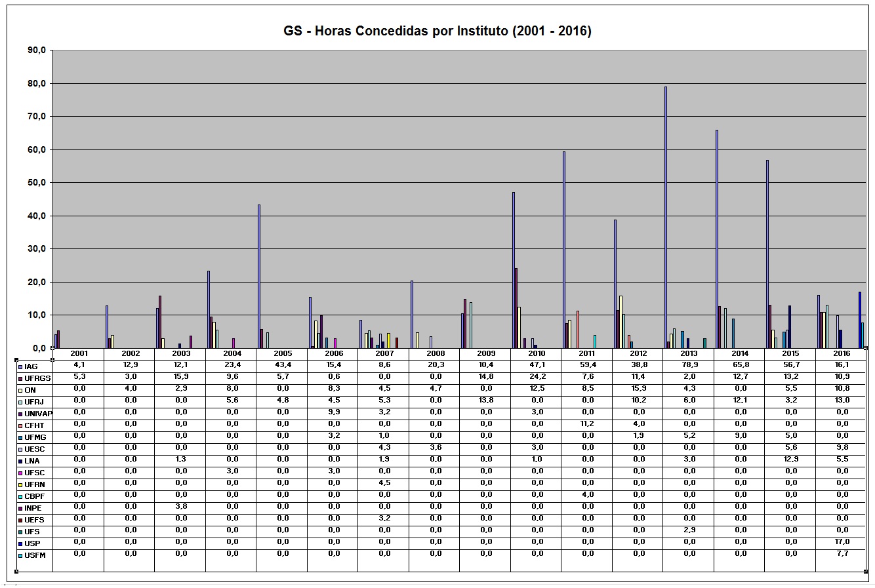Click the IAG legend color swatch

click(x=20, y=366)
